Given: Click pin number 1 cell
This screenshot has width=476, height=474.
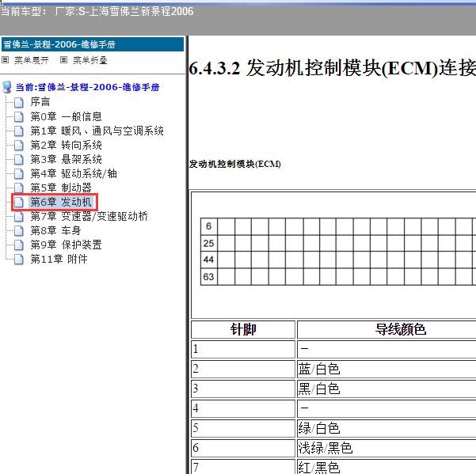Looking at the screenshot, I should (x=243, y=349).
